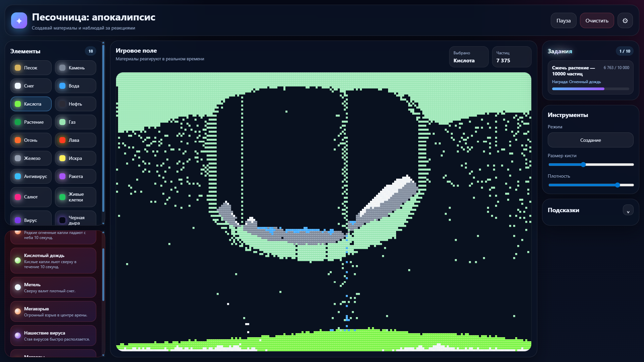This screenshot has width=644, height=362.
Task: Select the Fire (Огонь) element
Action: pos(31,140)
